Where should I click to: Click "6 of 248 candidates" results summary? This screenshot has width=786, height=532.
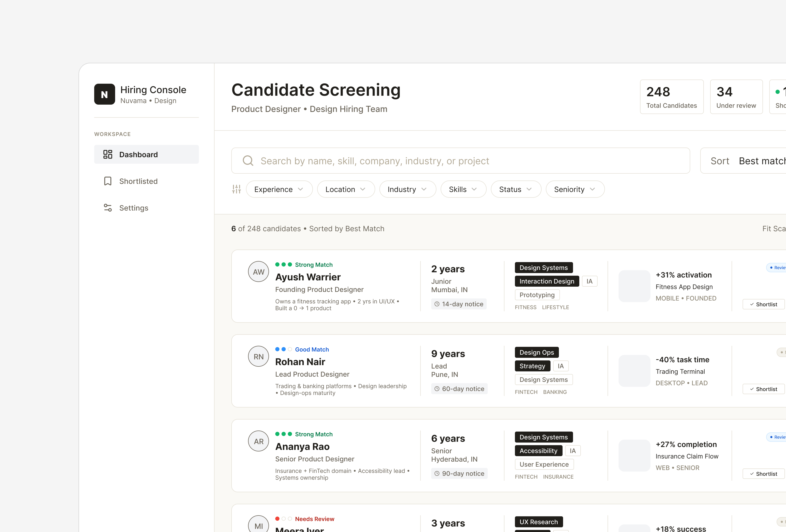(x=266, y=229)
